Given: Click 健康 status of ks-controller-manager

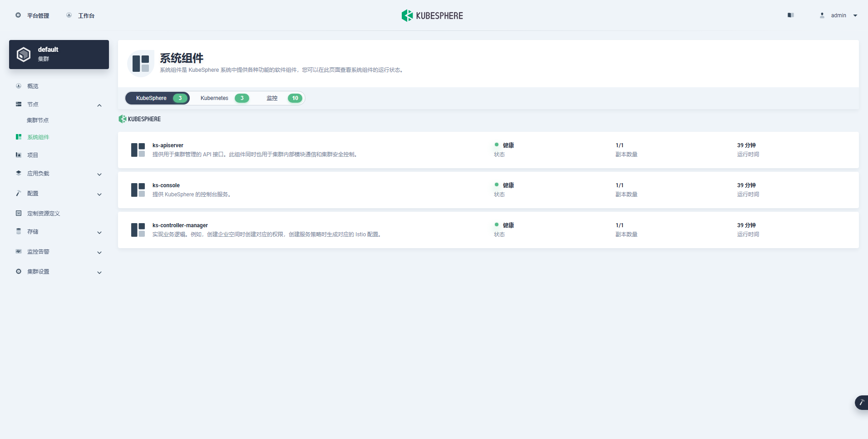Looking at the screenshot, I should pos(508,225).
